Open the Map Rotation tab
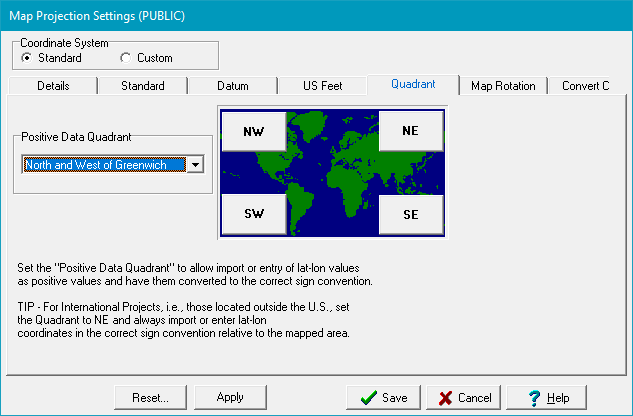The height and width of the screenshot is (416, 633). click(503, 86)
